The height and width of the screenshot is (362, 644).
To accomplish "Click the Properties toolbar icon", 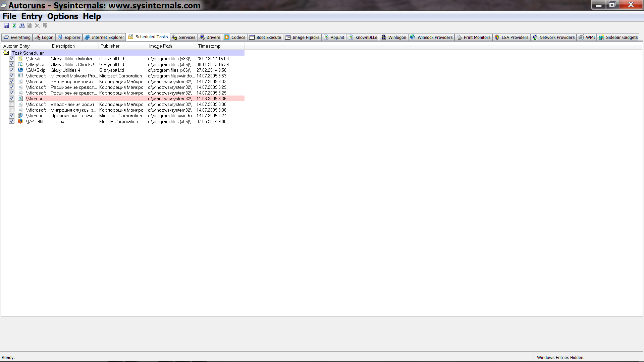I will point(30,26).
